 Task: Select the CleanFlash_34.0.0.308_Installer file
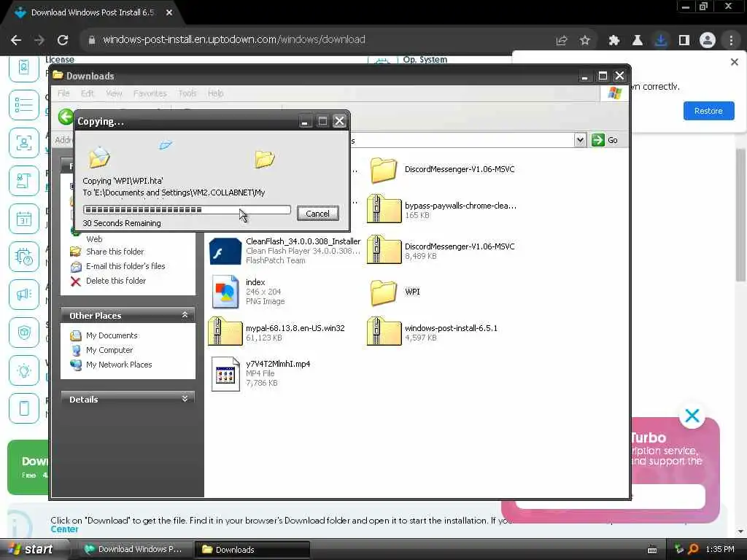[285, 251]
